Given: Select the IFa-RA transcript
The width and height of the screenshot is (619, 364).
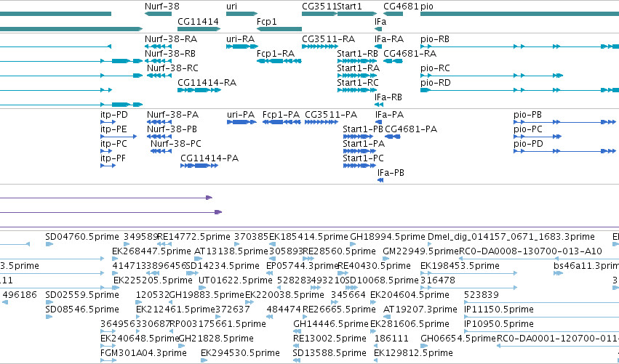Looking at the screenshot, I should (378, 46).
